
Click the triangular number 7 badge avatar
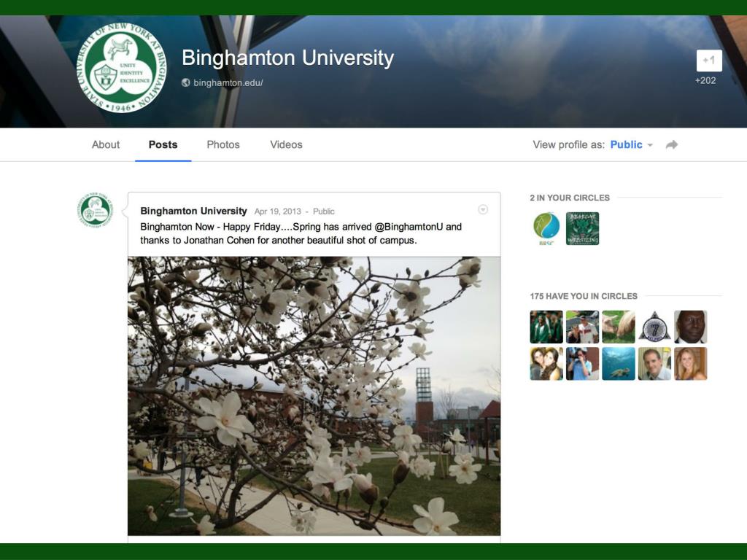[x=654, y=327]
